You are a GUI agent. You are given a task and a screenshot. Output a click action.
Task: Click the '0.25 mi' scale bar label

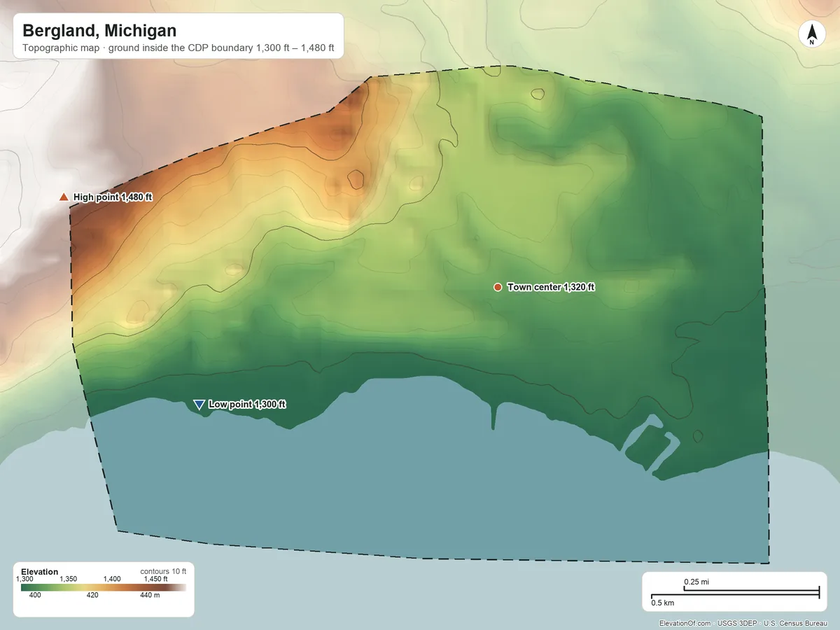click(x=696, y=582)
